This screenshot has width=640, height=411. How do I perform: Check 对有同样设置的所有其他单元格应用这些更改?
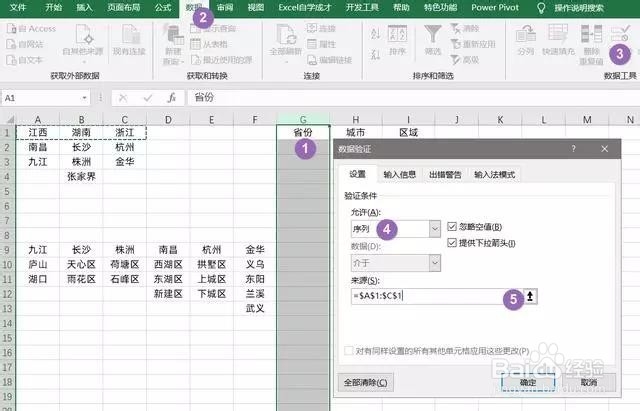[349, 351]
